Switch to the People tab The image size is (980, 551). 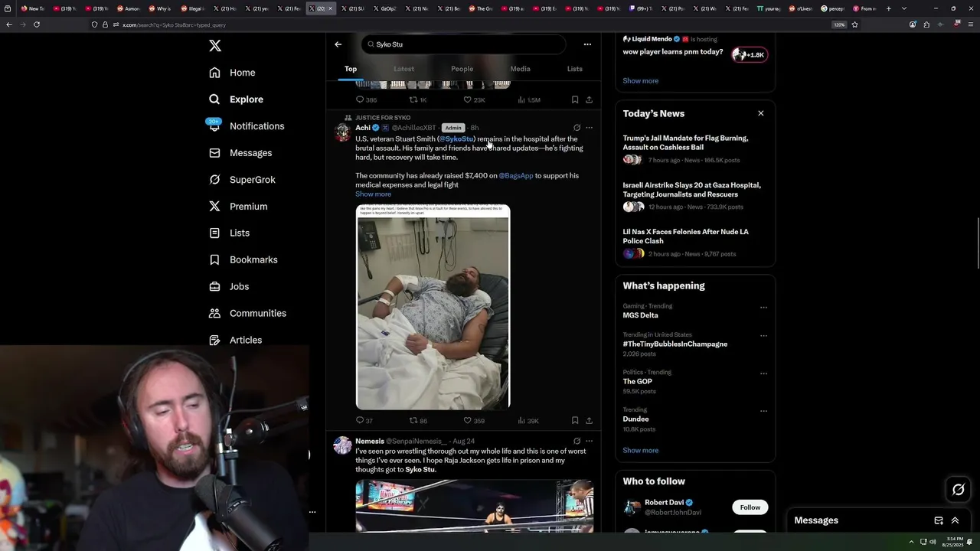[462, 69]
